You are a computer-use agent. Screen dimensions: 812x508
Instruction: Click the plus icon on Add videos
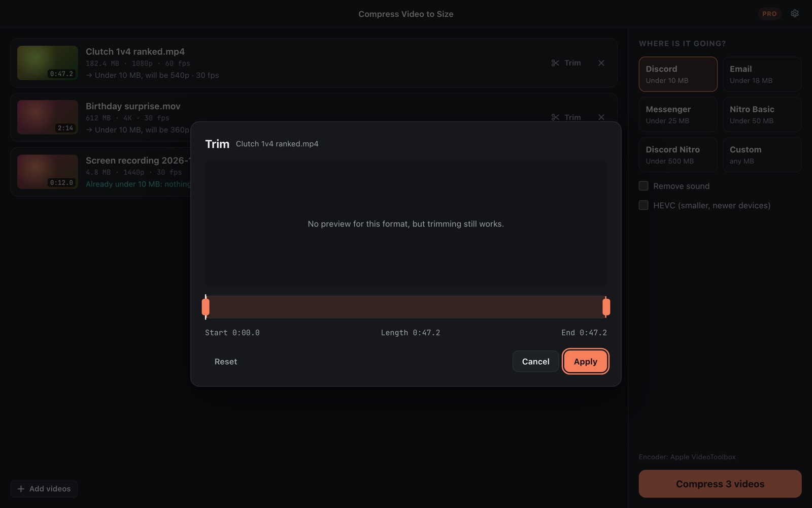pos(21,489)
